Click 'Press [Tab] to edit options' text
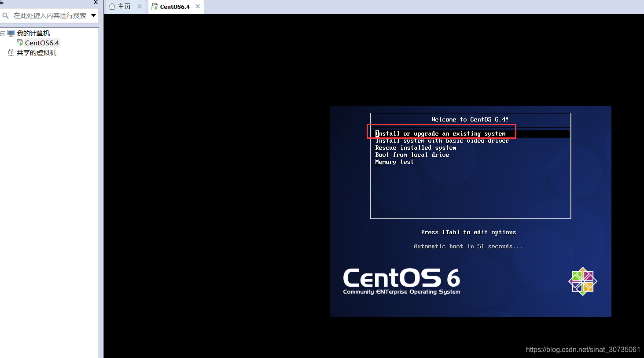Image resolution: width=644 pixels, height=358 pixels. (468, 232)
